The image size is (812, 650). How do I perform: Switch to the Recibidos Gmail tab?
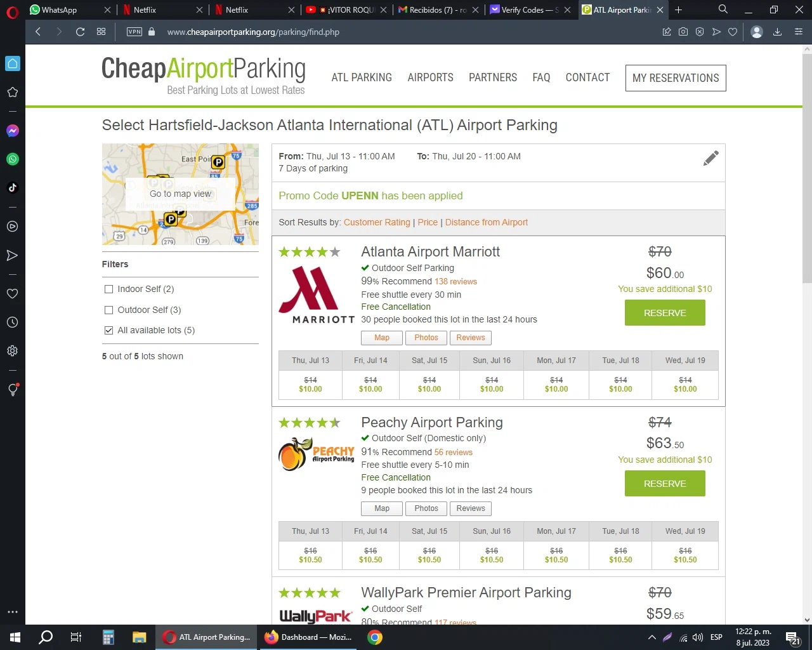[438, 10]
